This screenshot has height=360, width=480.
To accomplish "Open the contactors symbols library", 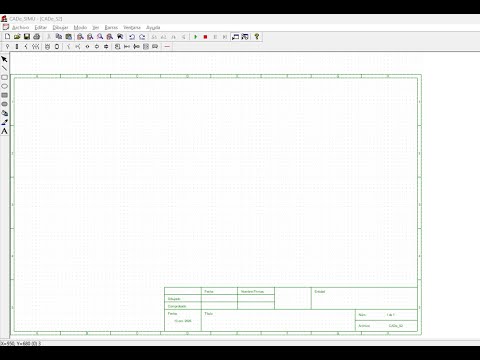I will pyautogui.click(x=35, y=47).
